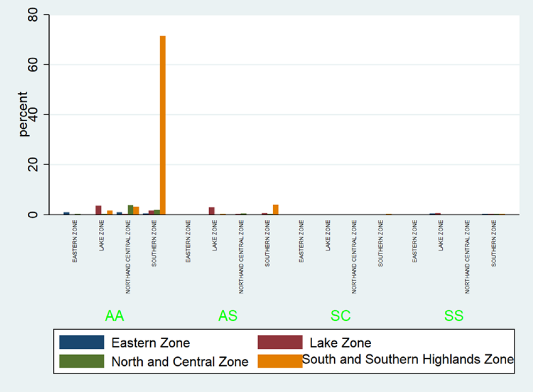
Task: Select the SS group label
Action: click(454, 316)
